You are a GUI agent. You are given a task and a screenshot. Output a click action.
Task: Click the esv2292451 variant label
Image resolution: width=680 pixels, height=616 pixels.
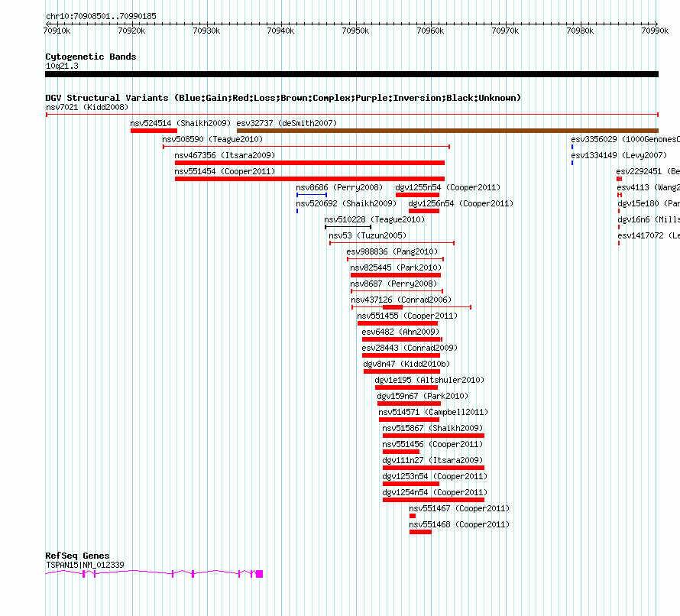pos(648,171)
